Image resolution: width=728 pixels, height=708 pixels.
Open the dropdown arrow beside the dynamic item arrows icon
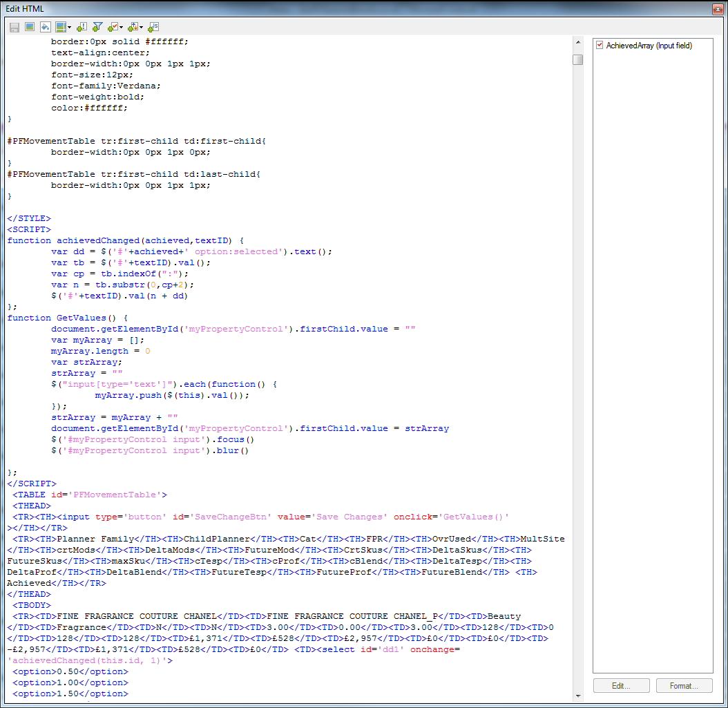pyautogui.click(x=141, y=28)
